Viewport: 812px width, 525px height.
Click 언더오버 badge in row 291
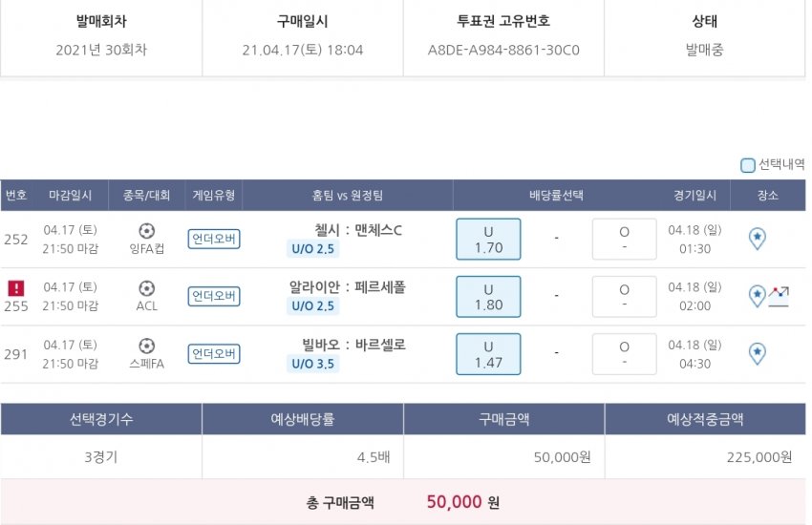click(214, 354)
